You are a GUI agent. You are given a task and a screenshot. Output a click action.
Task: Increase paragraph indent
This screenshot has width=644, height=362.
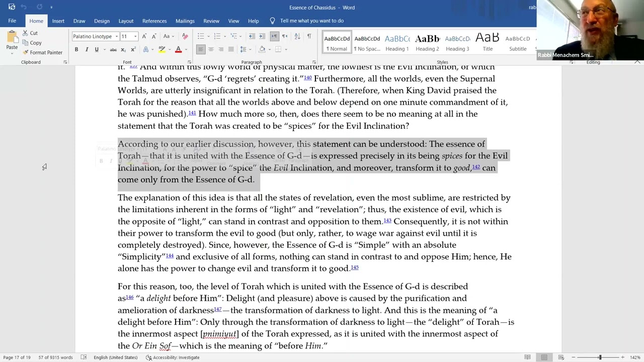pyautogui.click(x=262, y=36)
